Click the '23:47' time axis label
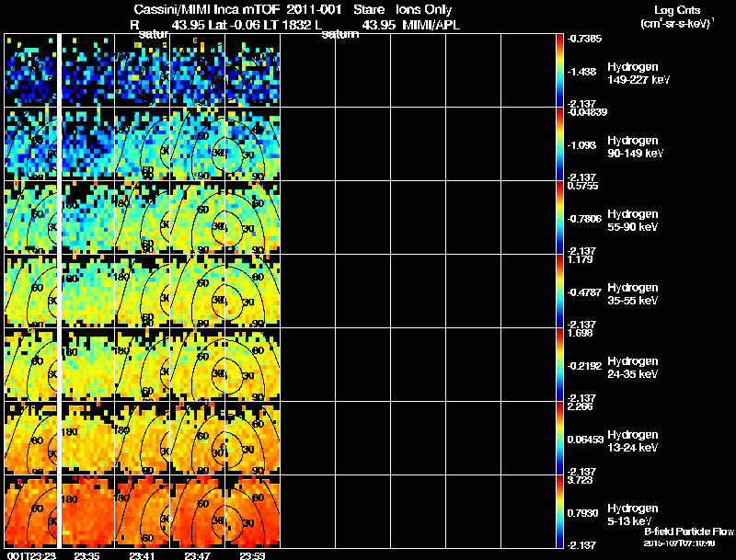The width and height of the screenshot is (736, 560). coord(197,555)
